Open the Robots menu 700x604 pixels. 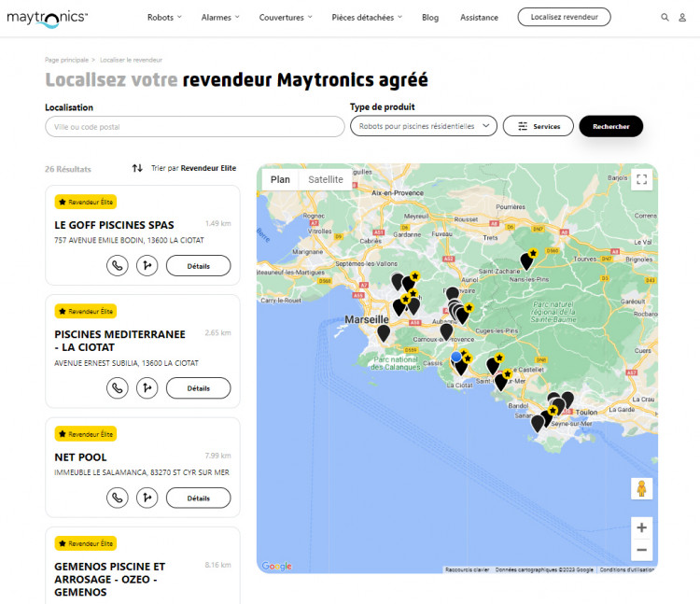(x=164, y=18)
